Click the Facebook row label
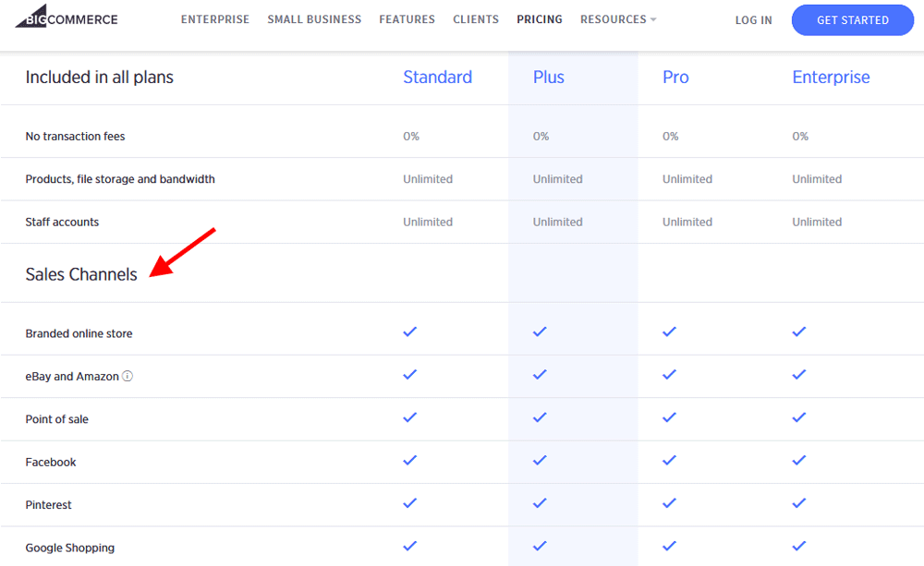Viewport: 924px width, 566px height. (x=51, y=463)
